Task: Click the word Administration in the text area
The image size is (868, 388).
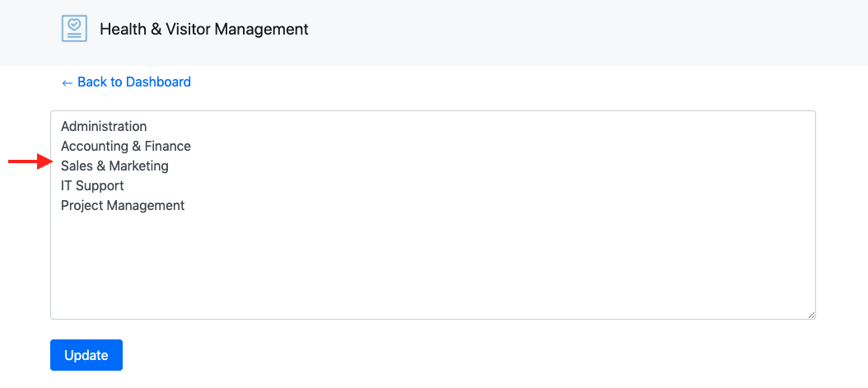Action: tap(104, 126)
